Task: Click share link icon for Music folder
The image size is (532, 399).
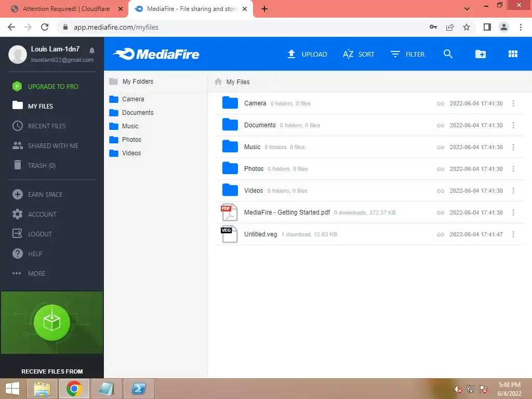Action: [x=441, y=147]
